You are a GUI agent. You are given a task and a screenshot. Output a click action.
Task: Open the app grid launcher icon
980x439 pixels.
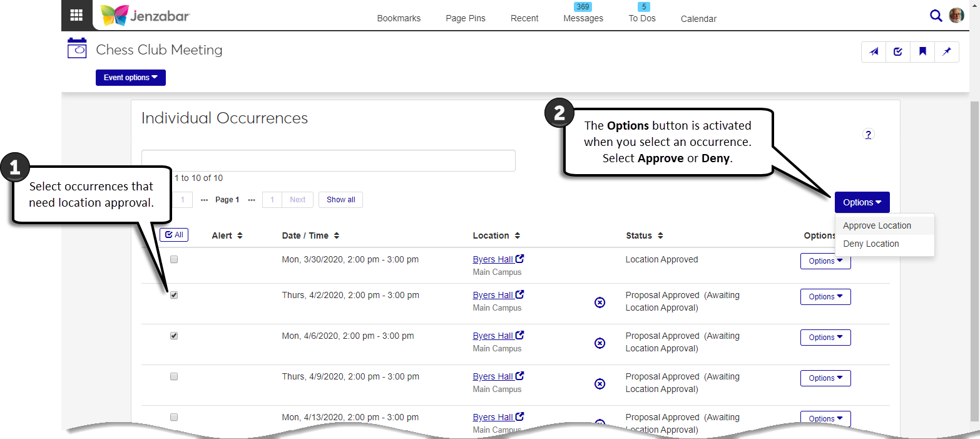[76, 15]
